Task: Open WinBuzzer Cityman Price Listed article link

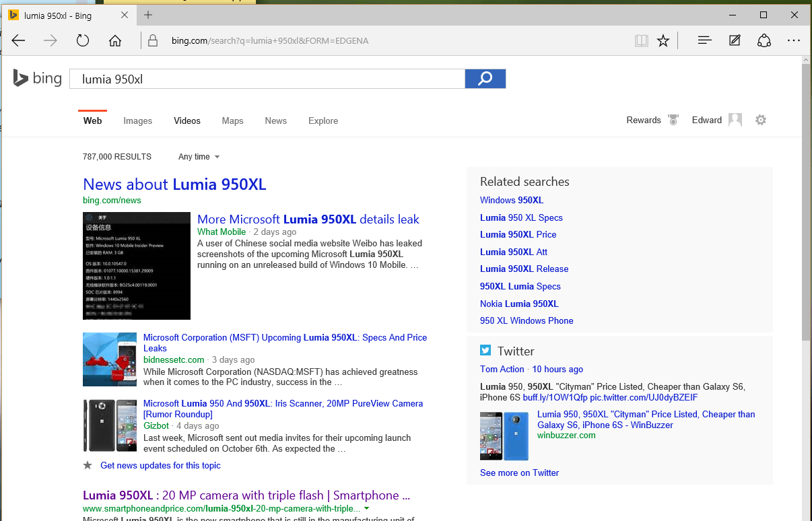Action: point(646,419)
